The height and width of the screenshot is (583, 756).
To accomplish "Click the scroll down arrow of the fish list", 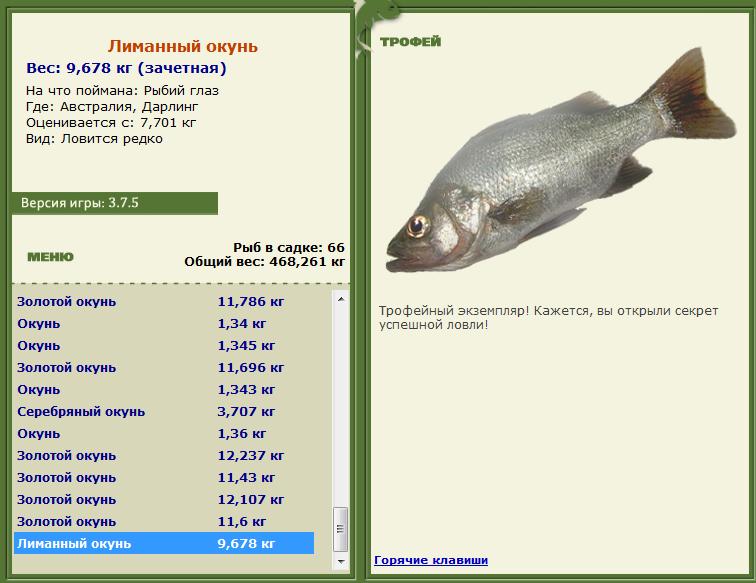I will tap(341, 561).
